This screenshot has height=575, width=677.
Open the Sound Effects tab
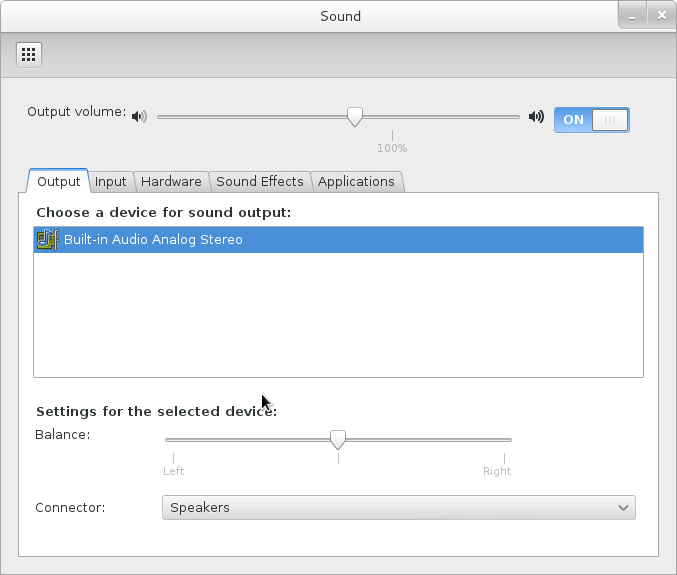[x=259, y=182]
